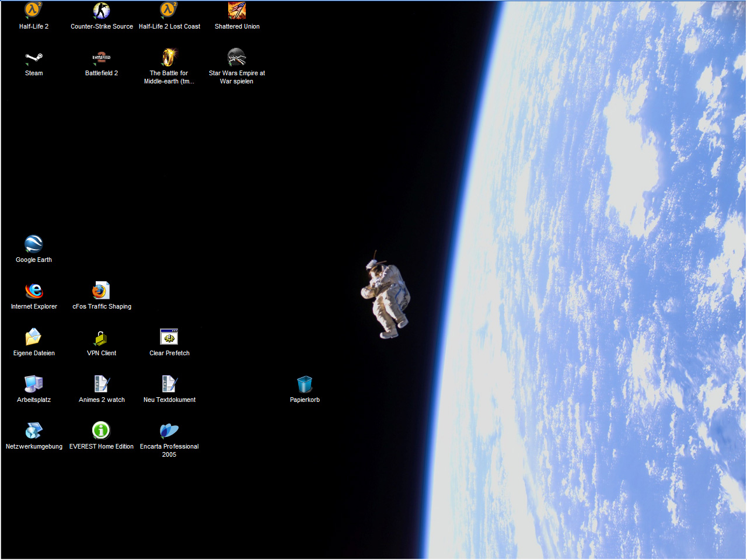The width and height of the screenshot is (747, 560).
Task: Select the Arbeitsplatz computer icon
Action: pyautogui.click(x=34, y=384)
